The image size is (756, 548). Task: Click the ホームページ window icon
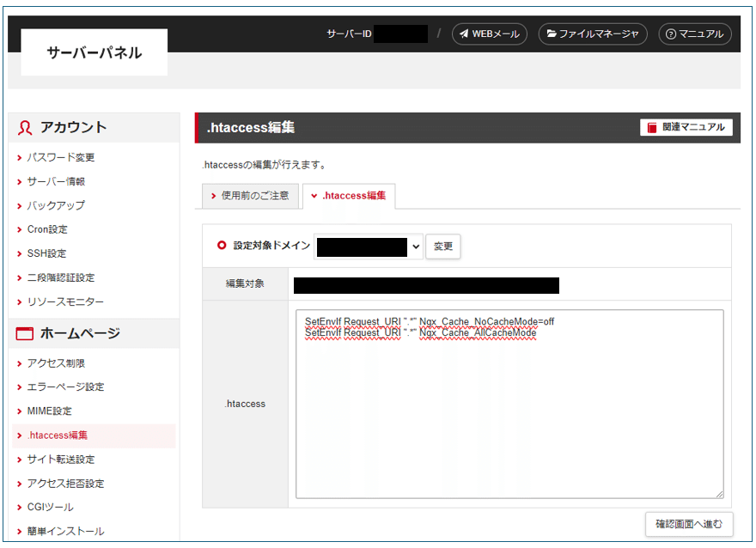pyautogui.click(x=25, y=333)
